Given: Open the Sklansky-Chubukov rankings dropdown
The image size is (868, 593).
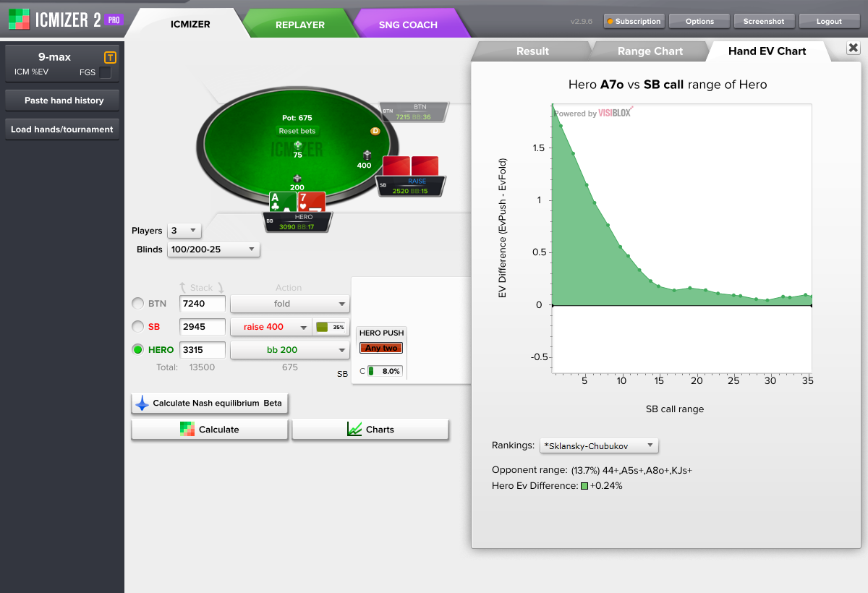Looking at the screenshot, I should tap(599, 445).
